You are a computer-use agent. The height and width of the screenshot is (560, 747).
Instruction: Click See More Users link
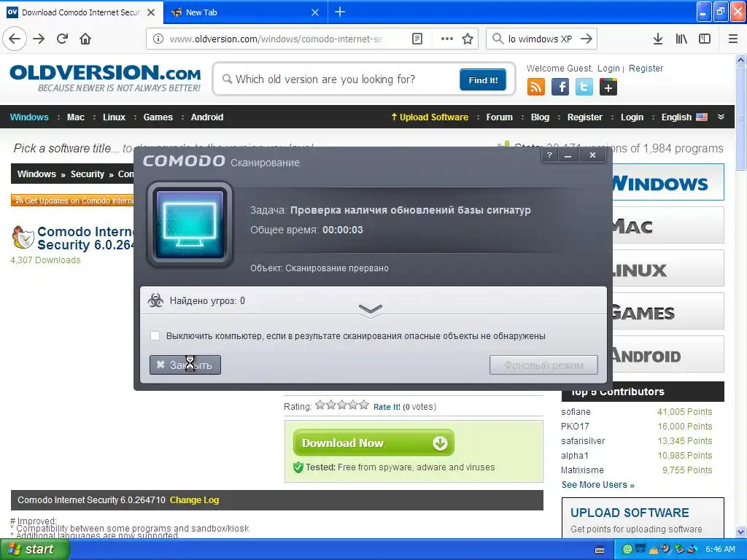point(598,485)
